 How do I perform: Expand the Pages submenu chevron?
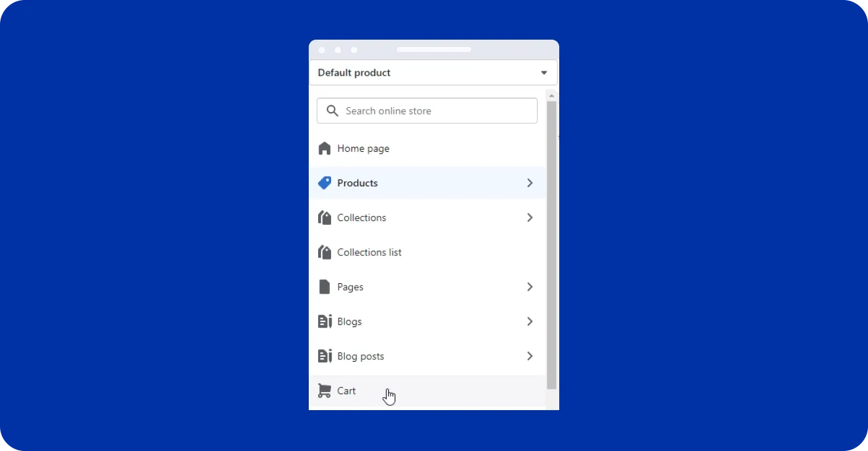coord(529,287)
